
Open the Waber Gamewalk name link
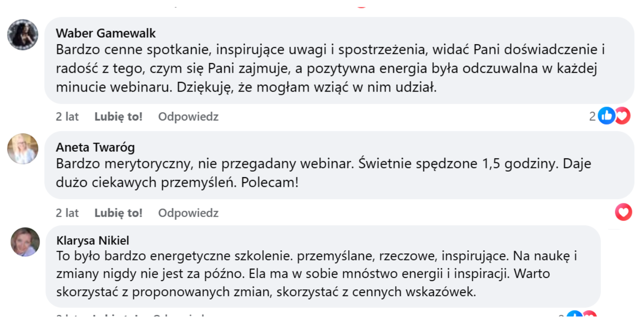tap(106, 33)
